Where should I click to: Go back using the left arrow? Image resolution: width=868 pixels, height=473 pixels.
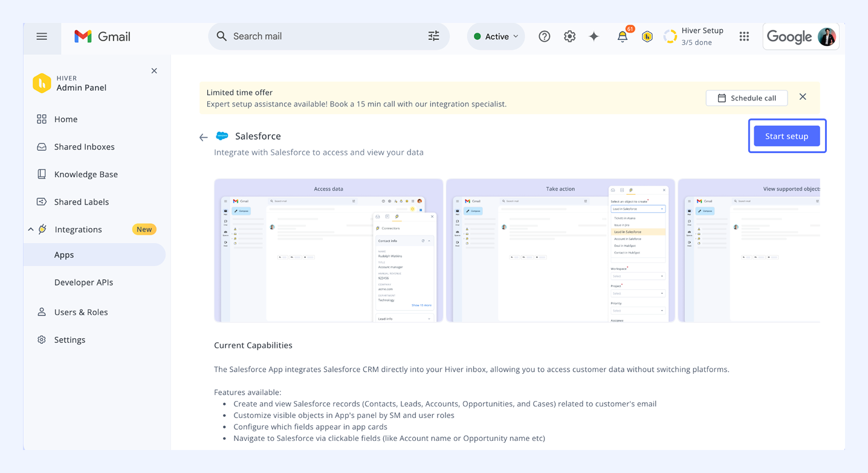(x=204, y=137)
